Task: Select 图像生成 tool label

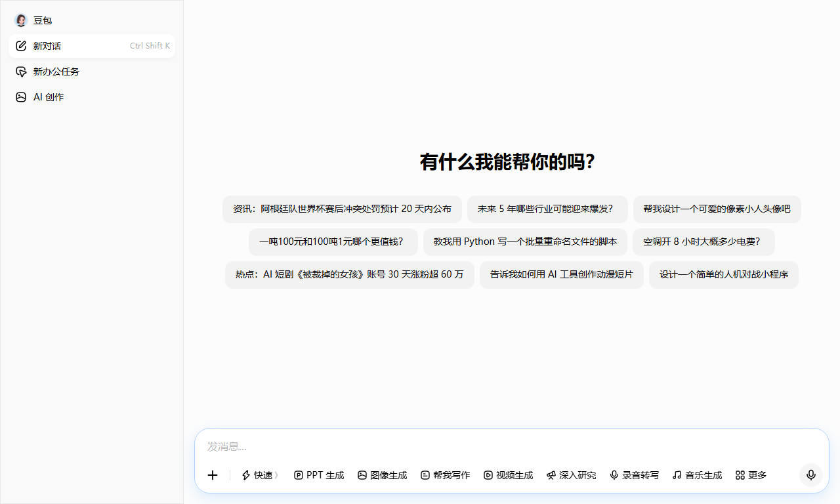Action: [x=388, y=475]
